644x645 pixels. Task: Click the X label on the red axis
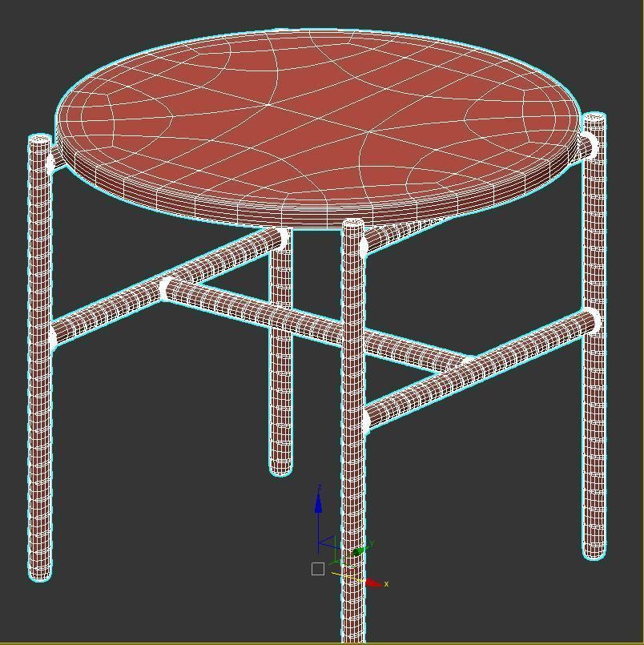point(386,584)
